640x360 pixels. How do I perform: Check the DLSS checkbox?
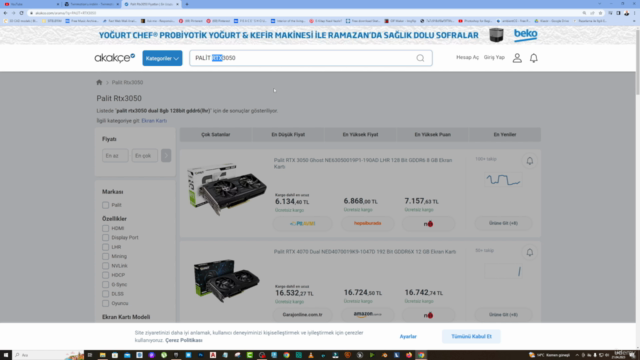click(x=105, y=294)
